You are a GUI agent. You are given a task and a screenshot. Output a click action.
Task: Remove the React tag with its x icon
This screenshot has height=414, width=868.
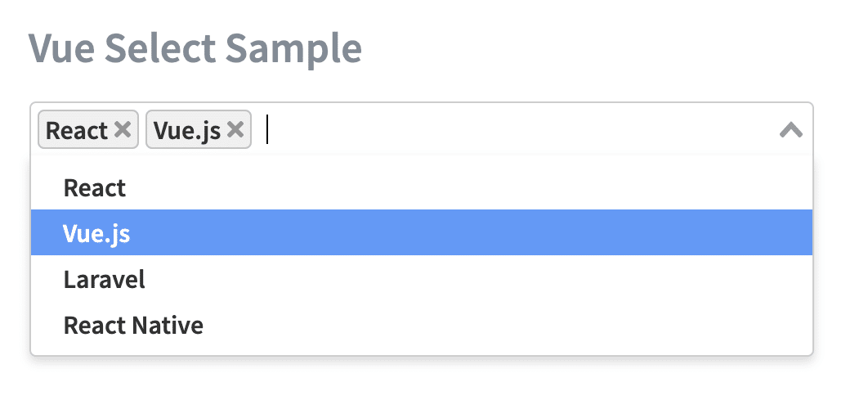click(x=123, y=129)
